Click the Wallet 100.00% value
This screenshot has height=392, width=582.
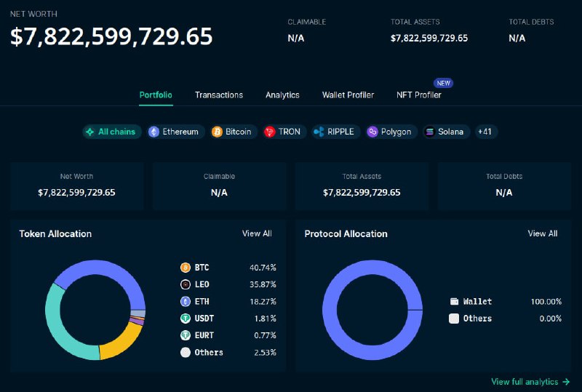pyautogui.click(x=546, y=301)
